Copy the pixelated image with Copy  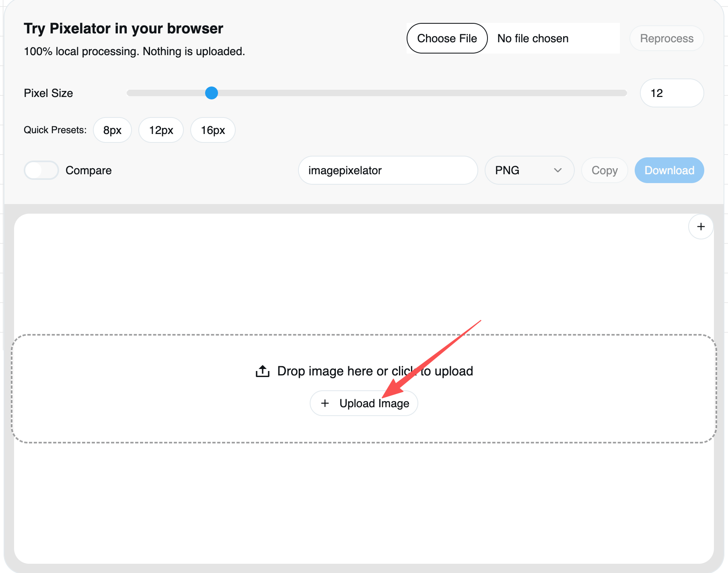pyautogui.click(x=604, y=170)
